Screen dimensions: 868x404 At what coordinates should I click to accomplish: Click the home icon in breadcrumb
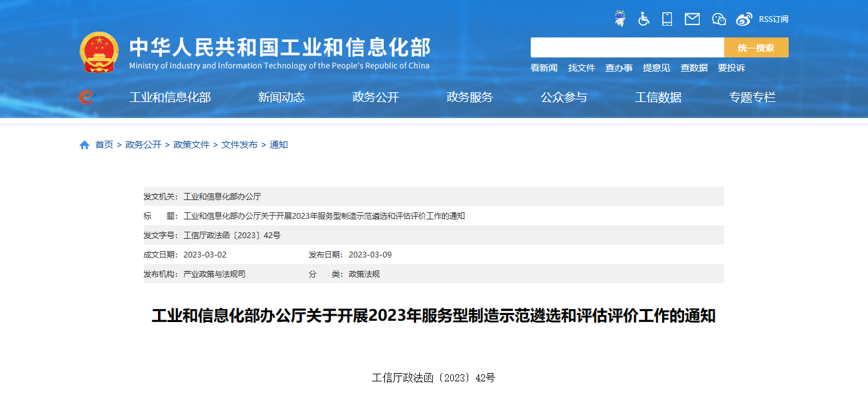(84, 145)
